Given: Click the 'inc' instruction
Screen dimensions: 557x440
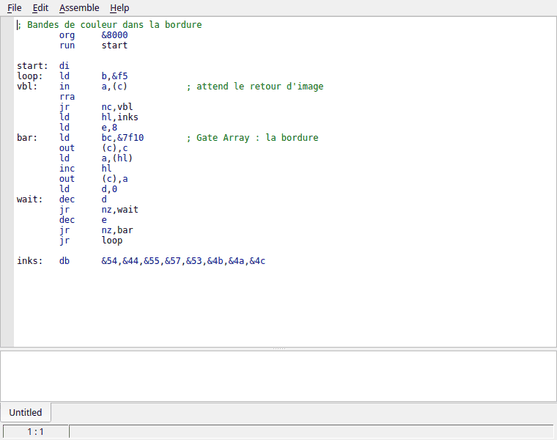Looking at the screenshot, I should pos(67,169).
